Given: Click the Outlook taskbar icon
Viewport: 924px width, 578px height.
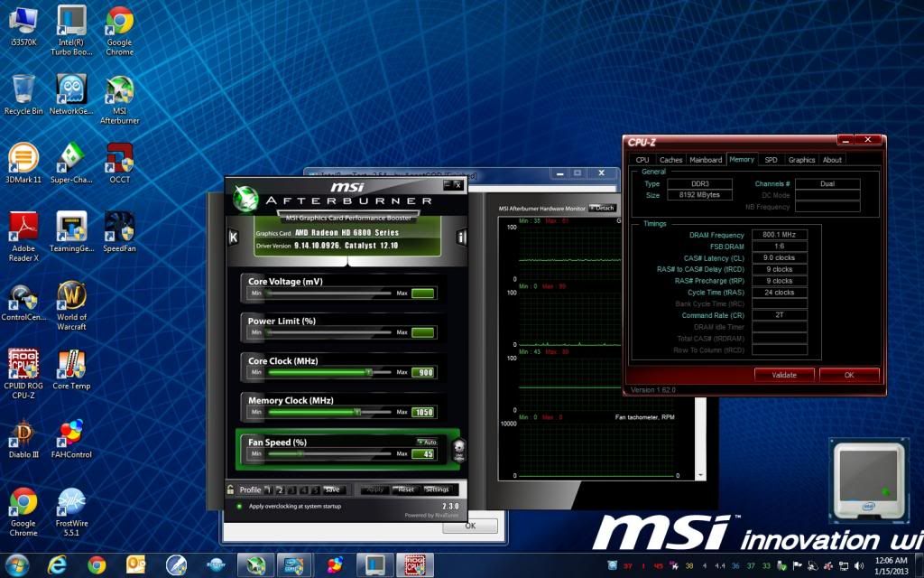Looking at the screenshot, I should point(135,565).
